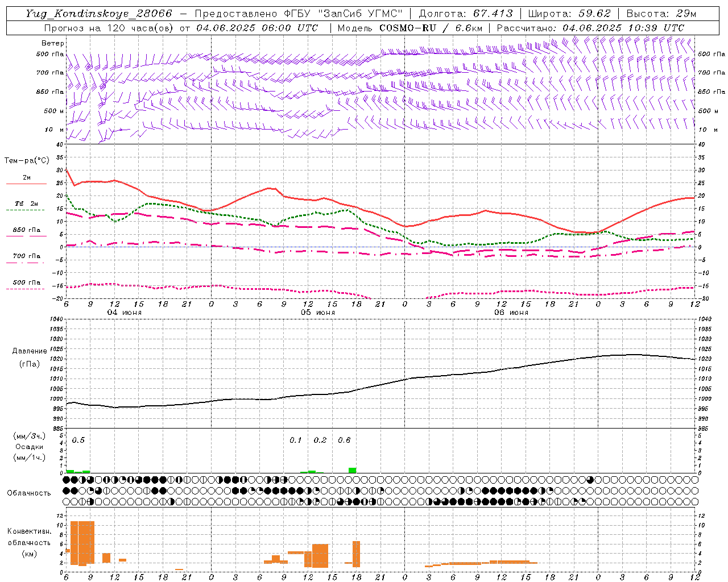Click the 850 гПа temperature legend entry
Image resolution: width=728 pixels, height=582 pixels.
pos(26,230)
